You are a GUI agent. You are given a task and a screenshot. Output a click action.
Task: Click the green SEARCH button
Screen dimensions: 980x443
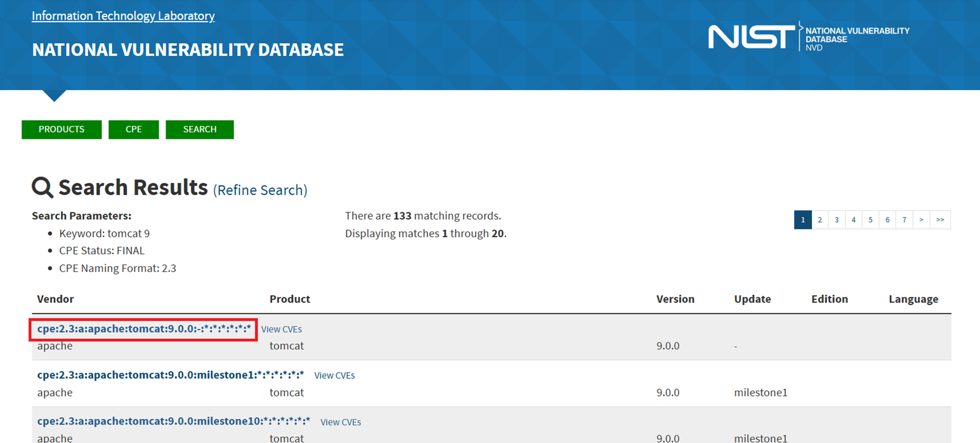pyautogui.click(x=200, y=129)
